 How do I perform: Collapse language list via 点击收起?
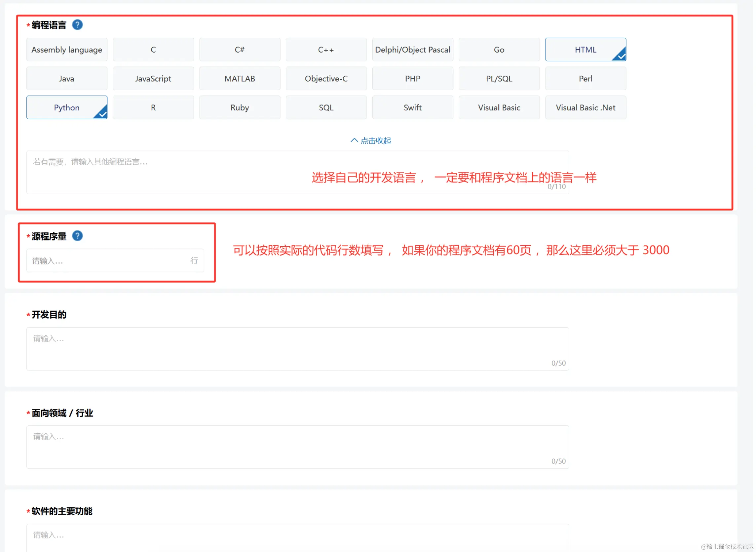tap(375, 141)
